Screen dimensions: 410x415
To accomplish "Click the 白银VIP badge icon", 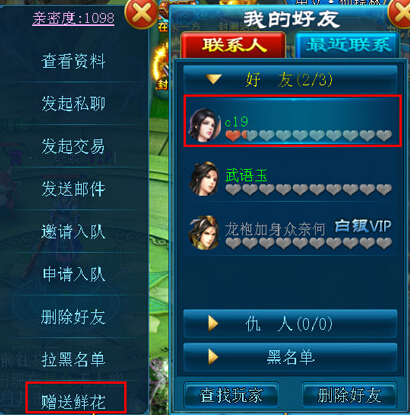I will [x=363, y=226].
